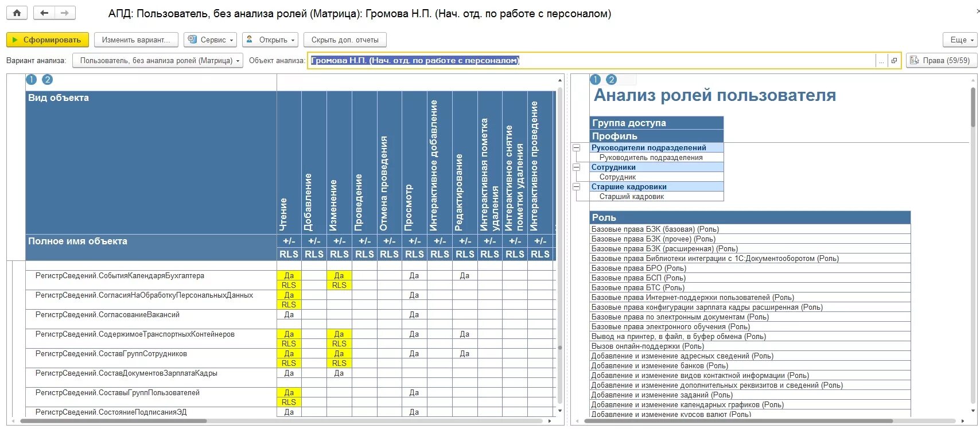
Task: Select role Вывод на принтер, в файл, в буфер обмена
Action: pos(750,337)
